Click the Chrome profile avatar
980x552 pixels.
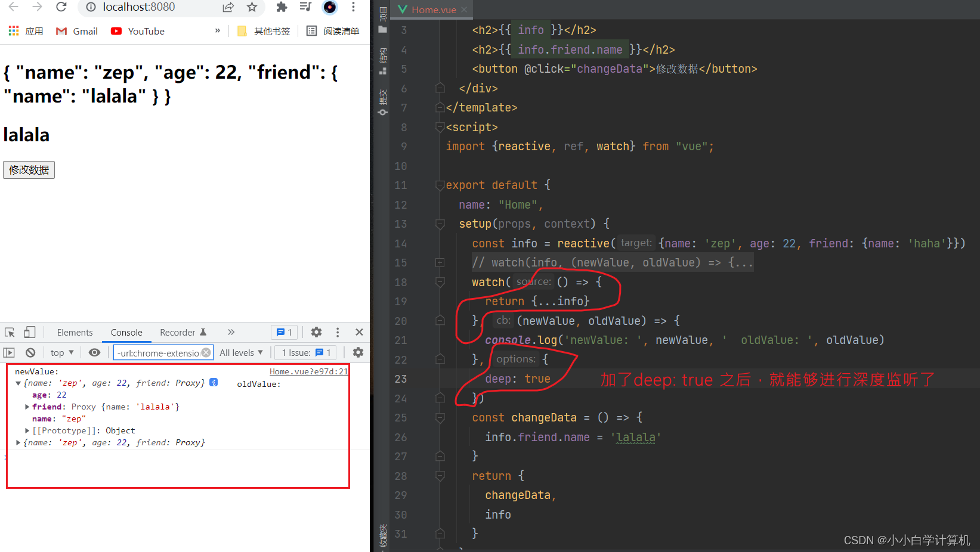pyautogui.click(x=329, y=7)
